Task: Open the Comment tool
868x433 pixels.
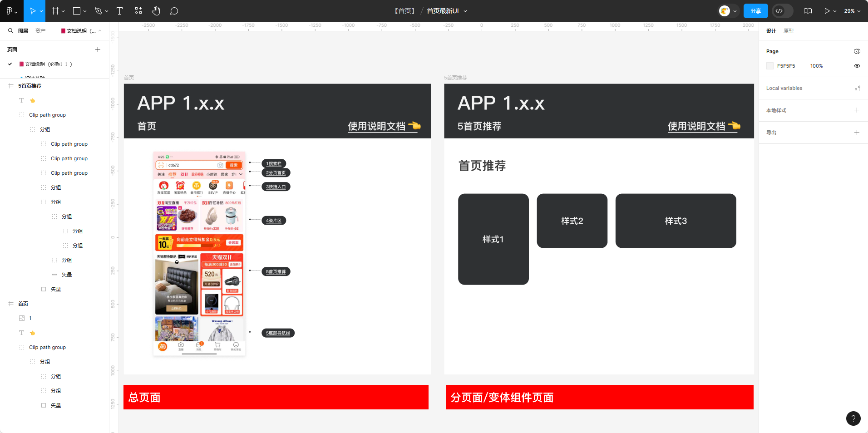Action: (x=174, y=10)
